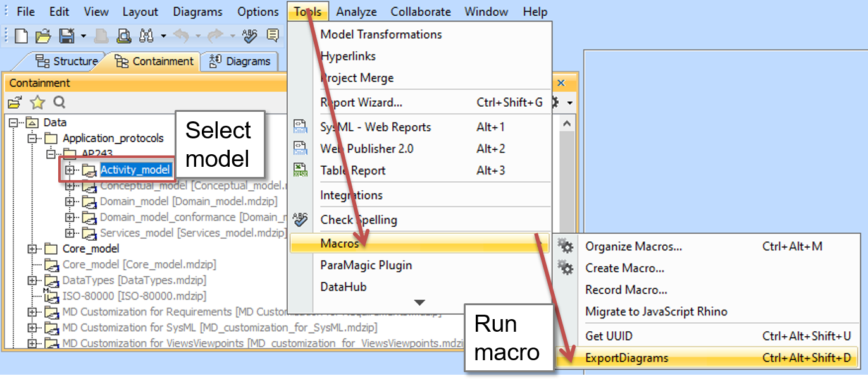Open Report Wizard from Tools menu

pos(361,102)
